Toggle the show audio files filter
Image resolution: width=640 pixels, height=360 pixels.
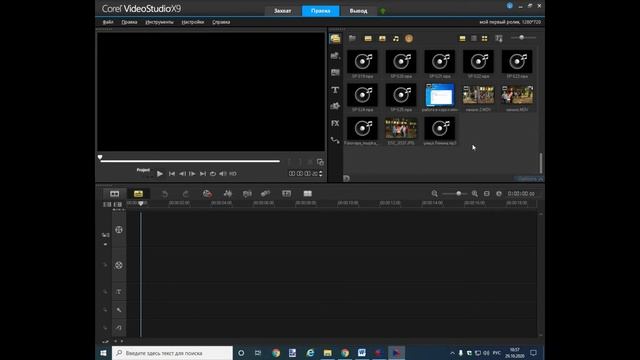(x=396, y=38)
